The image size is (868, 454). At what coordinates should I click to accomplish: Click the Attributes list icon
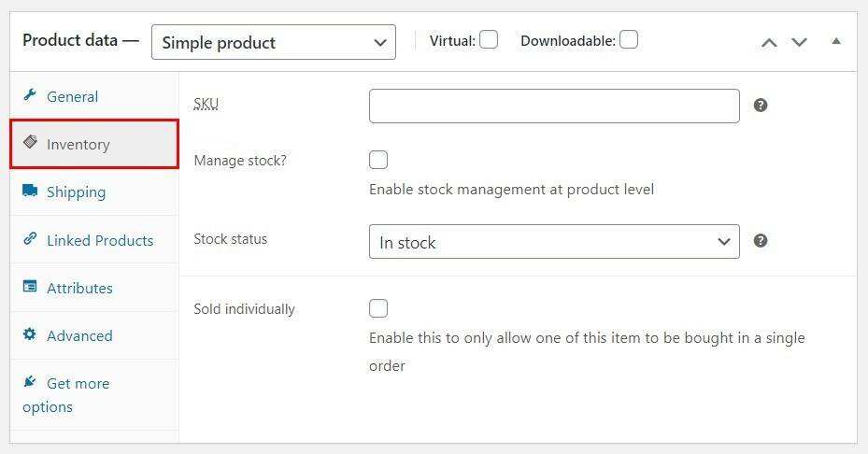point(30,287)
